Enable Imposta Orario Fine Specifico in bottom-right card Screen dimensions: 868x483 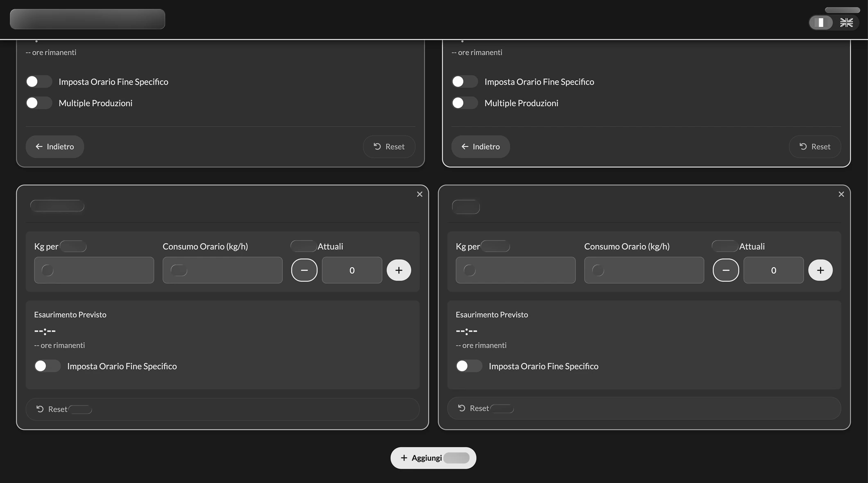point(469,366)
